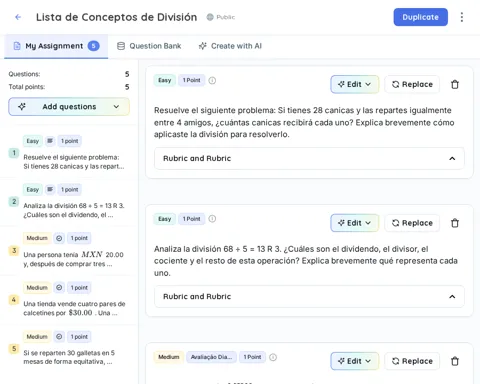Click the 1 point badge on sidebar question 5

point(79,337)
